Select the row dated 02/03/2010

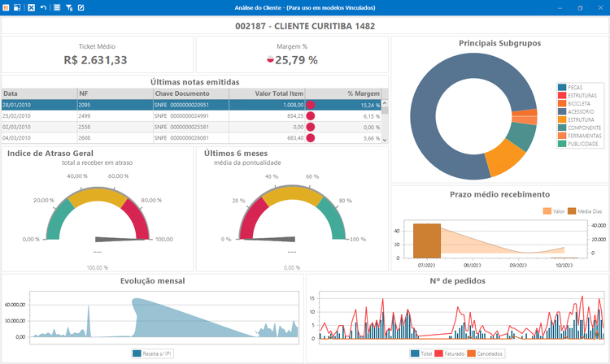point(191,127)
